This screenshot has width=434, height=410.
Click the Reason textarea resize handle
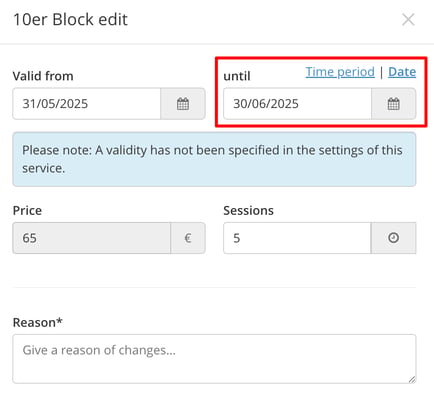(412, 379)
